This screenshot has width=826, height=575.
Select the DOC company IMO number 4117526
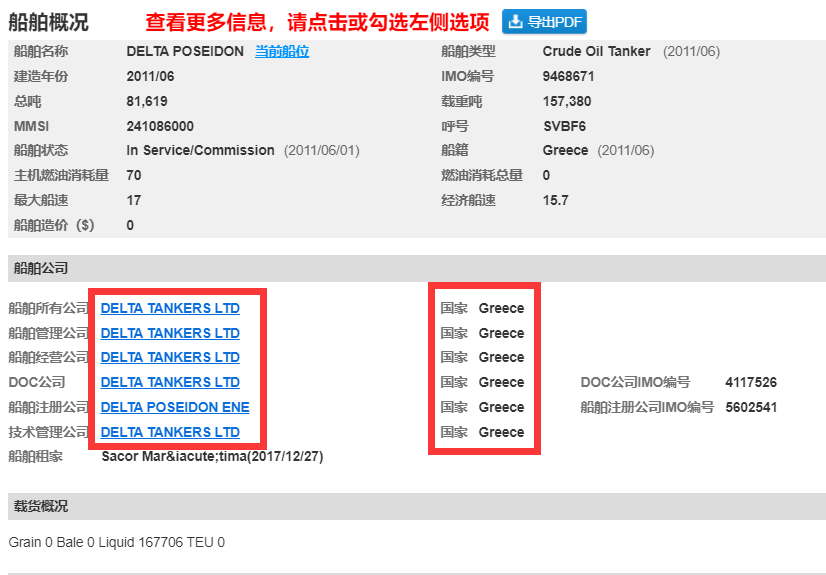coord(751,382)
